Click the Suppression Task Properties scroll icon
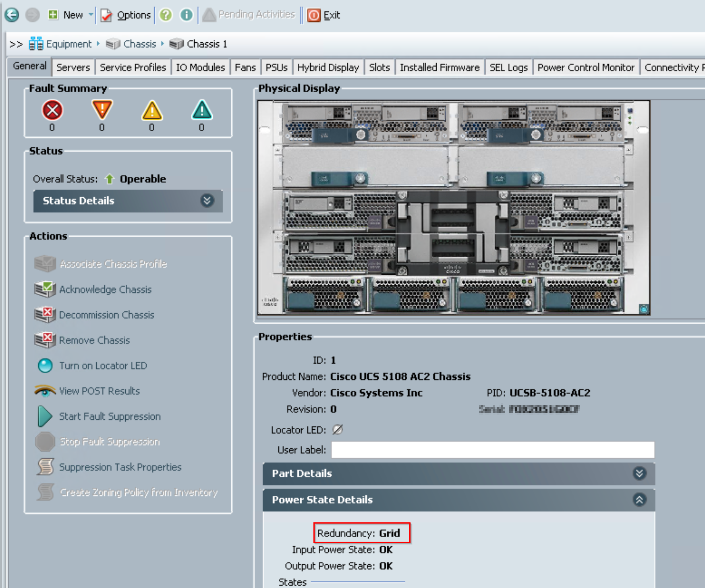Viewport: 705px width, 588px height. tap(45, 467)
